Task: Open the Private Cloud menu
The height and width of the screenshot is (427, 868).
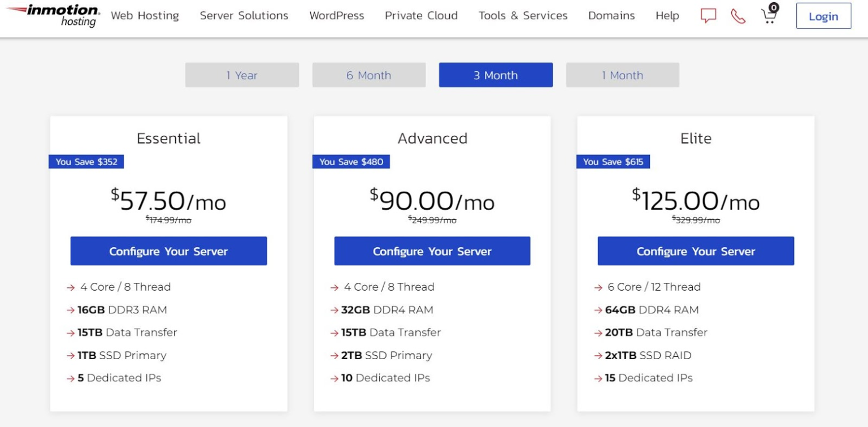Action: tap(420, 16)
